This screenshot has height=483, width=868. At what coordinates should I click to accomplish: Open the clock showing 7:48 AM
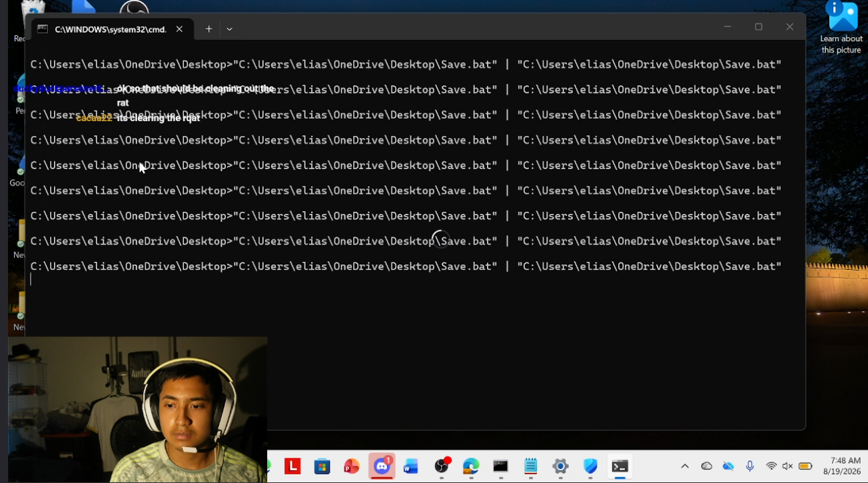point(842,466)
